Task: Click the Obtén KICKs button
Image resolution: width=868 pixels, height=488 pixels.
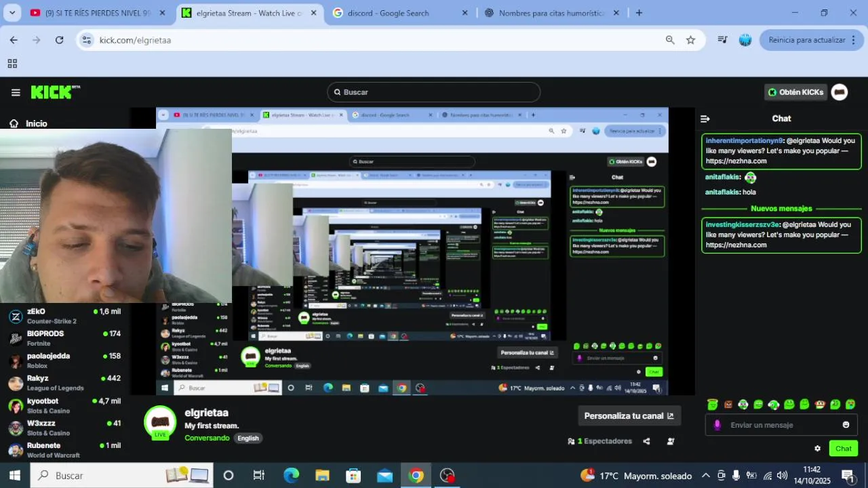Action: point(795,92)
